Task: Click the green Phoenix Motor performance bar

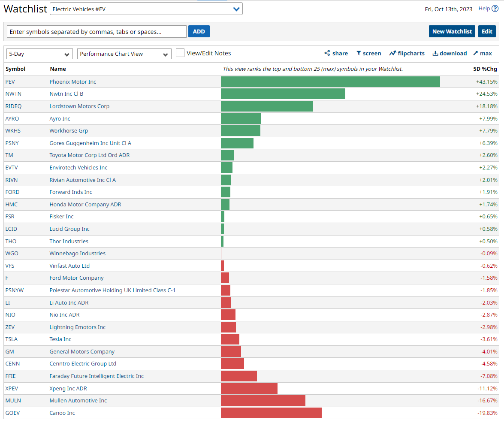Action: click(330, 82)
